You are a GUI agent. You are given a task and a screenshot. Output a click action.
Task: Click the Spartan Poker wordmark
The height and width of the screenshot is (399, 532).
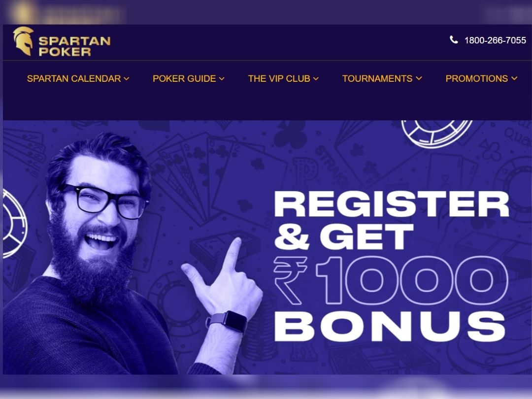[x=75, y=46]
